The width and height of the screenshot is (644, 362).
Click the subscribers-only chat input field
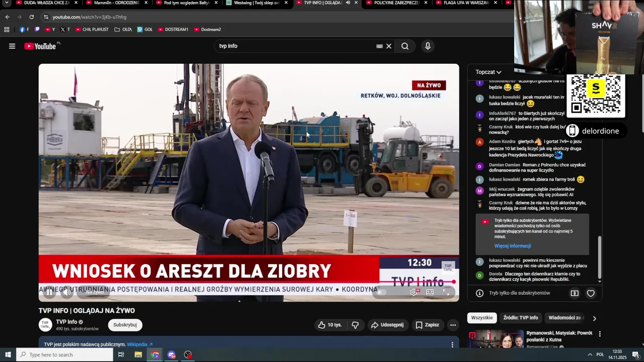pyautogui.click(x=519, y=293)
